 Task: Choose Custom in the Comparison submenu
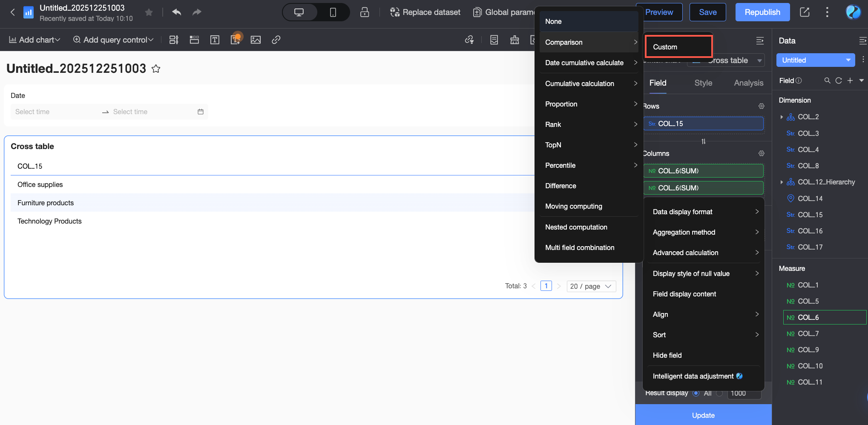(x=679, y=47)
